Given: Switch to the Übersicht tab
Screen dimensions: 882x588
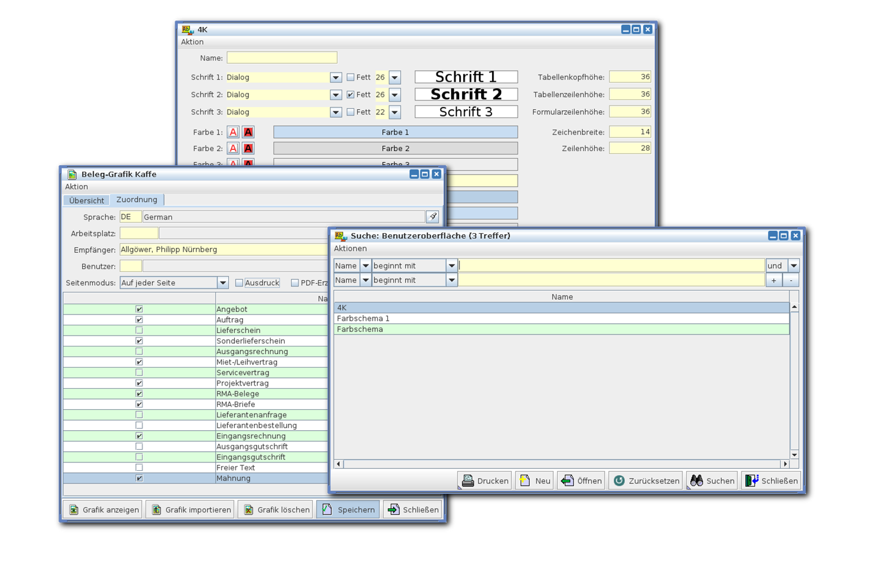Looking at the screenshot, I should (x=86, y=200).
